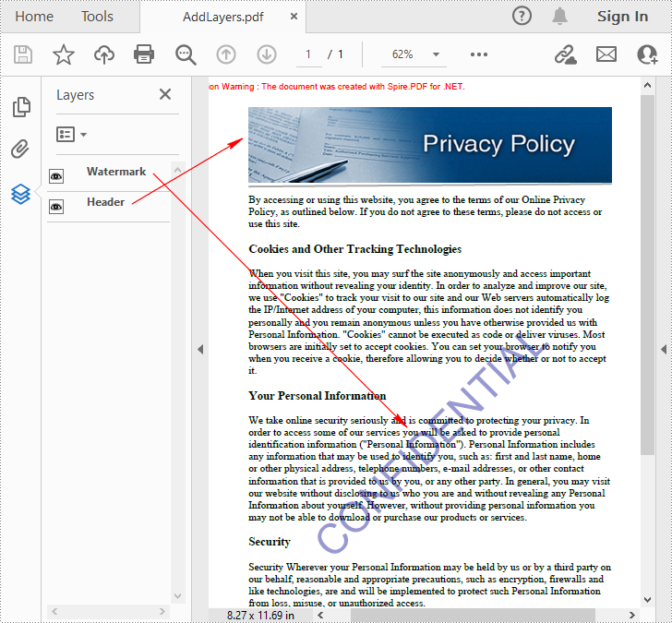Click the Privacy Policy header image
This screenshot has width=672, height=623.
[x=430, y=145]
